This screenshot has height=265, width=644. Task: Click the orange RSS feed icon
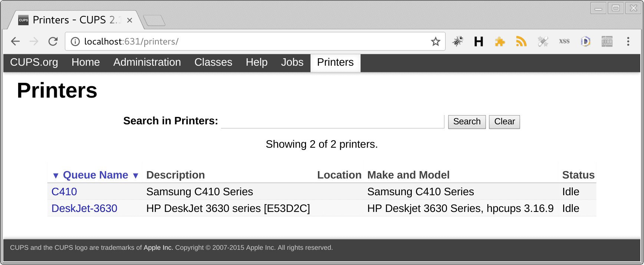(x=521, y=42)
